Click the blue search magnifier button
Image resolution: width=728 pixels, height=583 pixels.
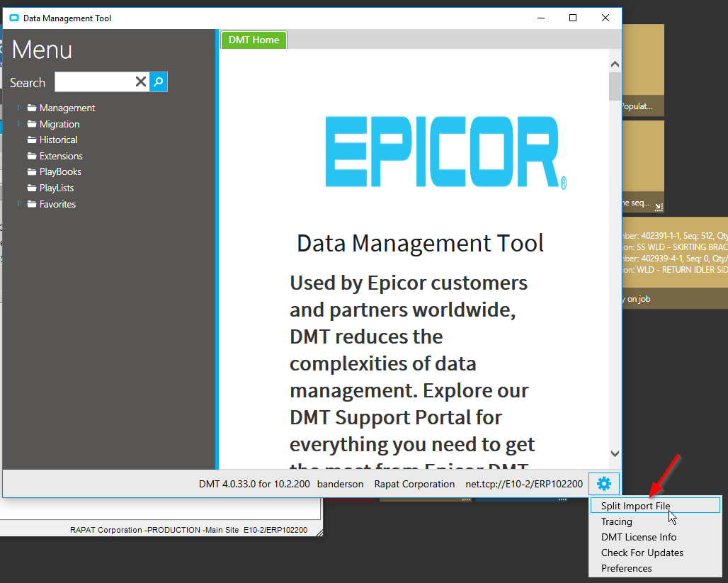[x=159, y=82]
